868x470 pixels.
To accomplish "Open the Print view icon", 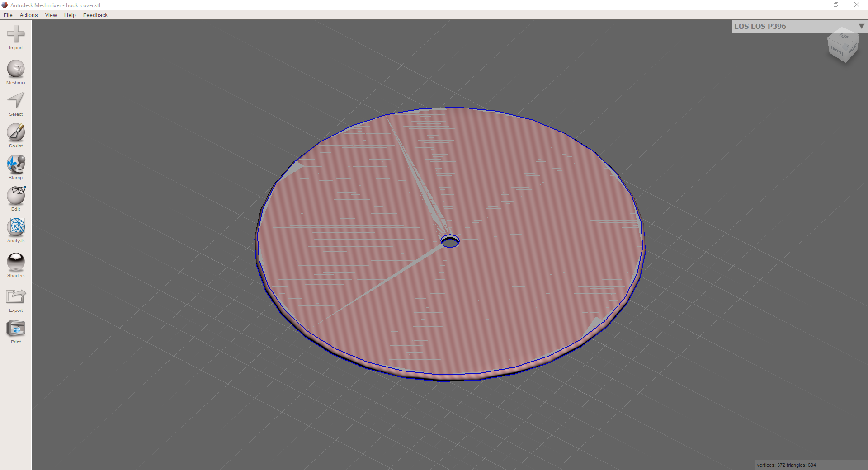I will (16, 329).
